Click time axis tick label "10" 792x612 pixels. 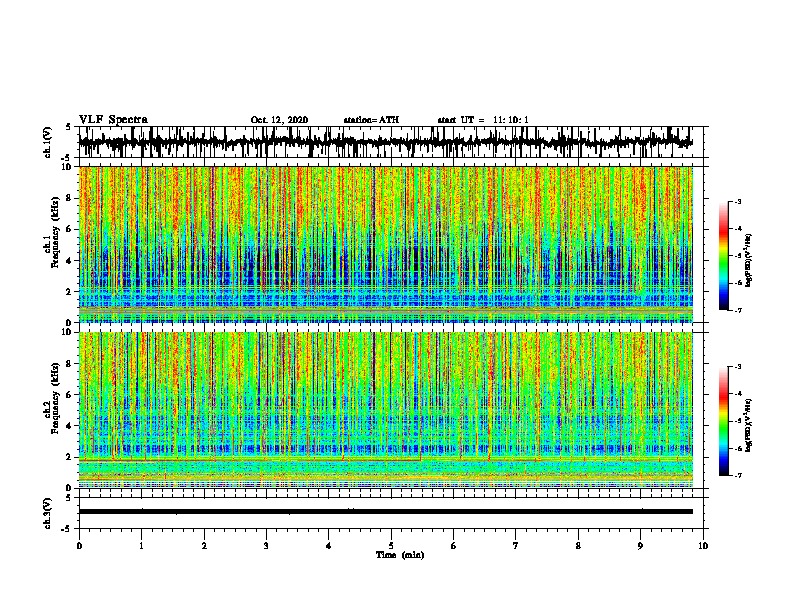pos(703,546)
